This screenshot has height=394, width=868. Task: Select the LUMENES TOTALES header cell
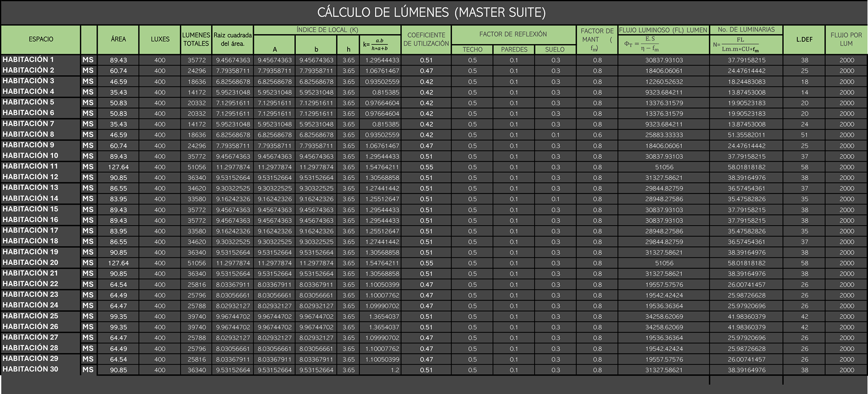click(196, 39)
